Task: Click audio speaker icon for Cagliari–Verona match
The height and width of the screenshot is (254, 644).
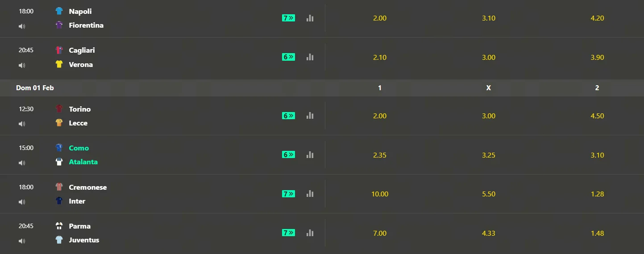Action: (x=22, y=65)
